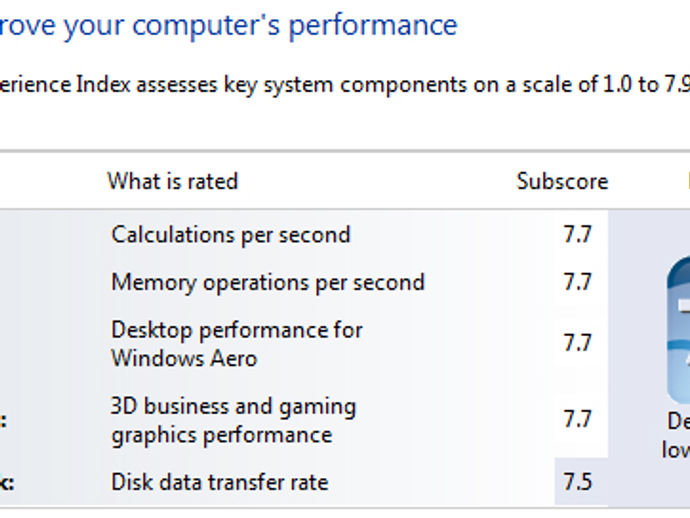Select "3D business and gaming graphics performance"
Image resolution: width=690 pixels, height=518 pixels.
(233, 420)
